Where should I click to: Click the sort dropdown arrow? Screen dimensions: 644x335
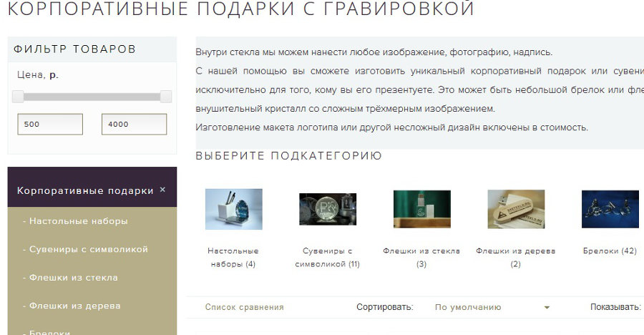[547, 308]
